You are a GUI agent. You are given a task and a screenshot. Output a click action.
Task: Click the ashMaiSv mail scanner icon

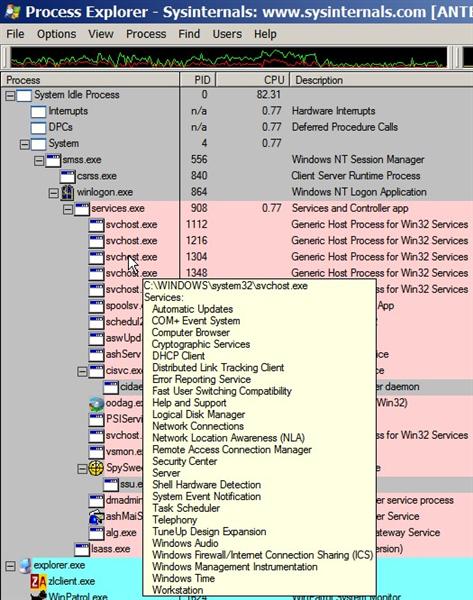[x=96, y=517]
